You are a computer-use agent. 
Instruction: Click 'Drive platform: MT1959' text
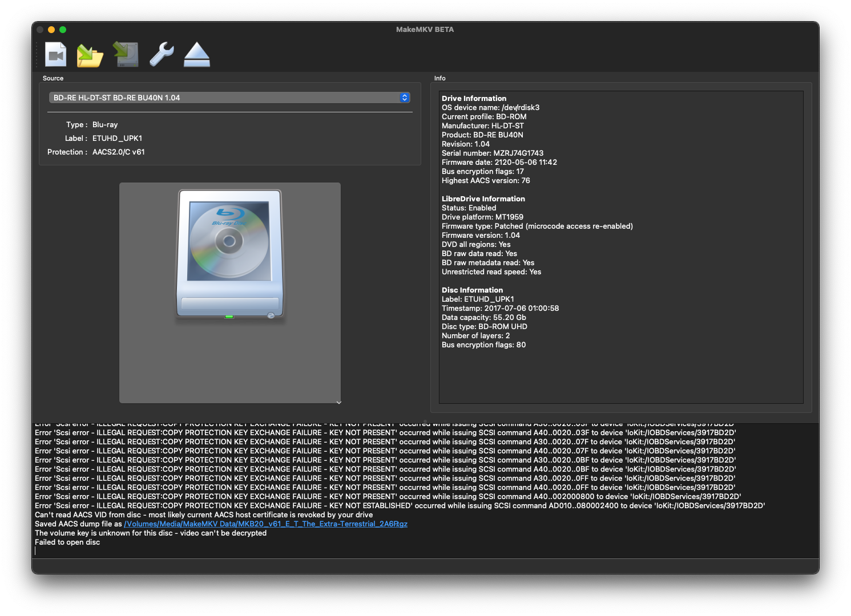[x=482, y=217]
